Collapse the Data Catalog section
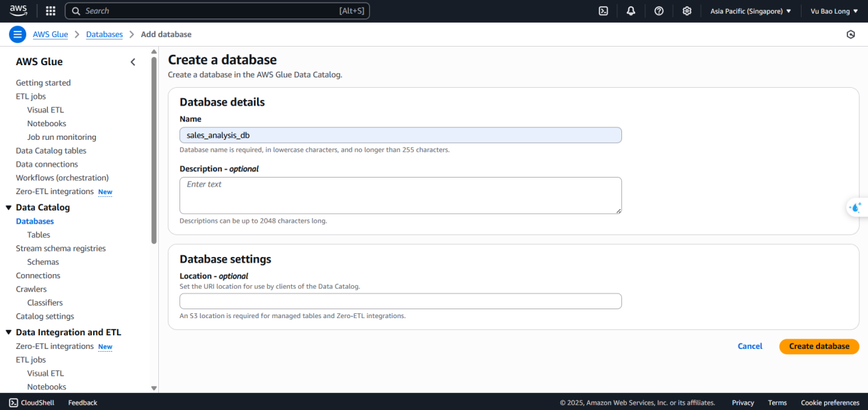The image size is (868, 410). [8, 208]
